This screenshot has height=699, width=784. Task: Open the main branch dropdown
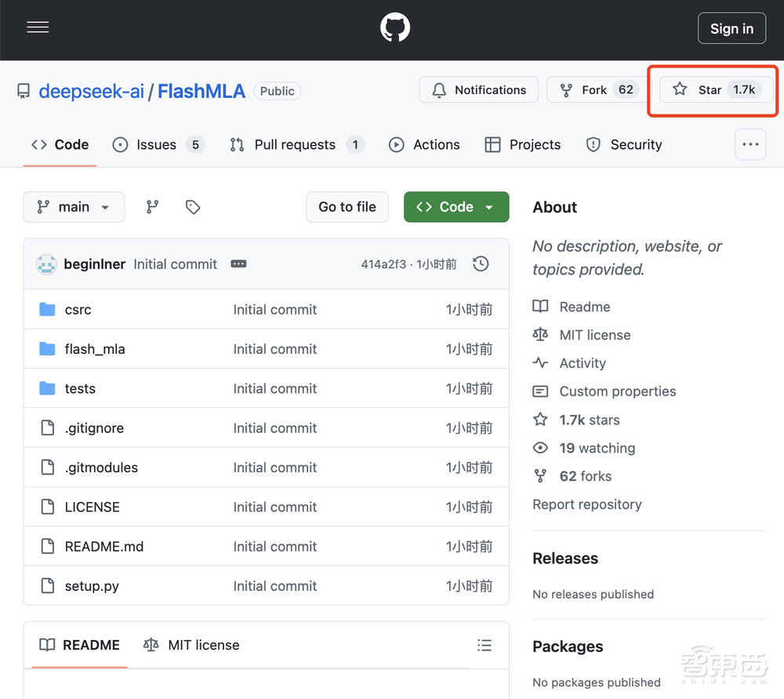point(74,207)
